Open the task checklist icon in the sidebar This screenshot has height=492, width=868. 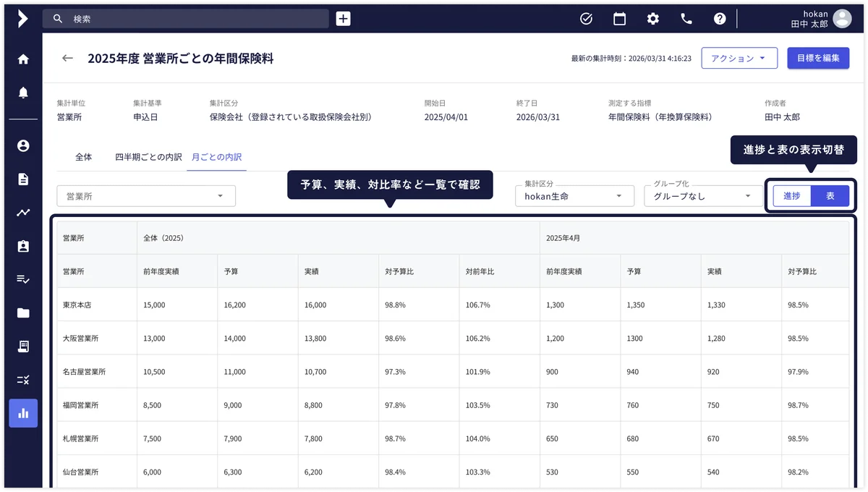point(22,279)
